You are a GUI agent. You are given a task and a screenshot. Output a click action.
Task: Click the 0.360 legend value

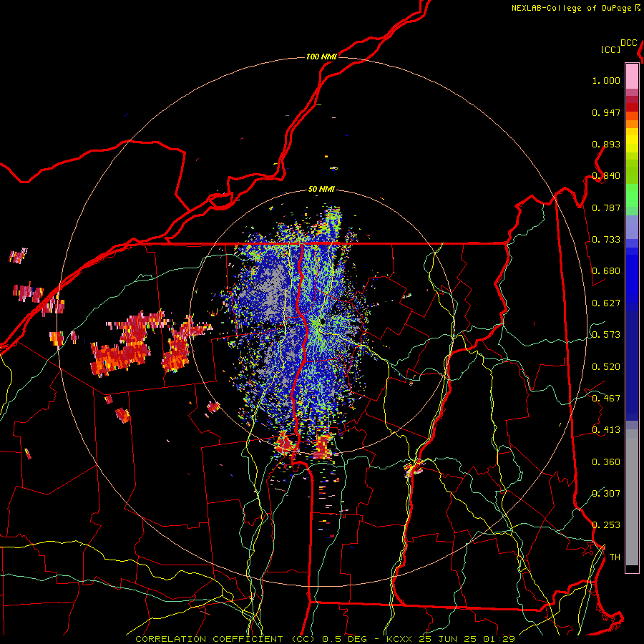click(606, 462)
